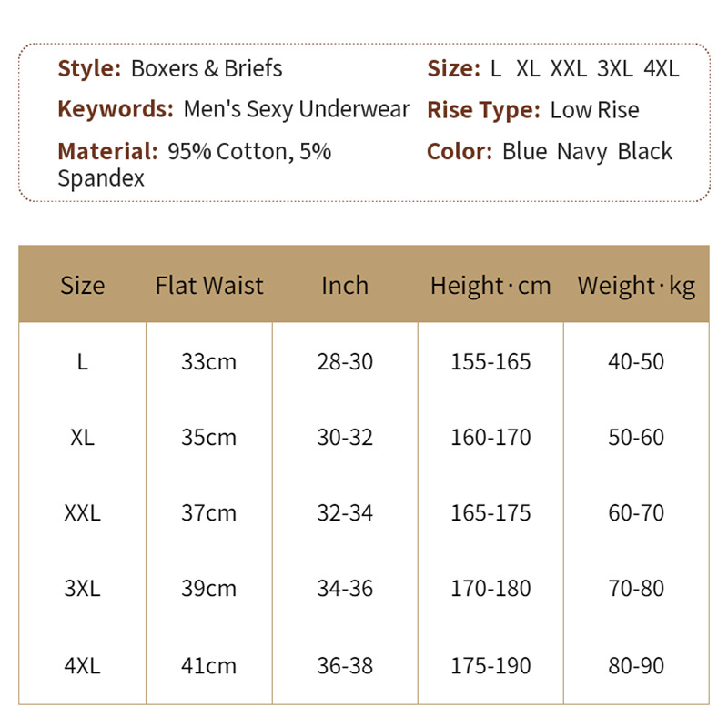The width and height of the screenshot is (728, 728).
Task: Select the 'Blue' color option
Action: click(524, 151)
